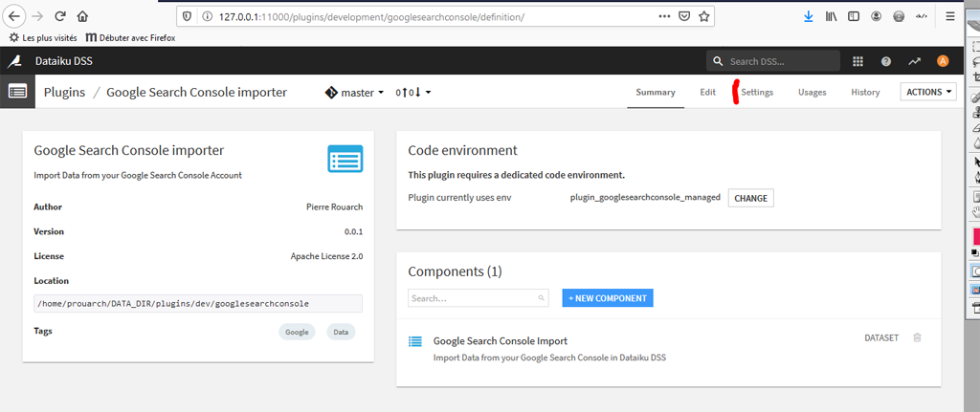This screenshot has height=412, width=980.
Task: Open the DSS help question mark
Action: click(x=886, y=61)
